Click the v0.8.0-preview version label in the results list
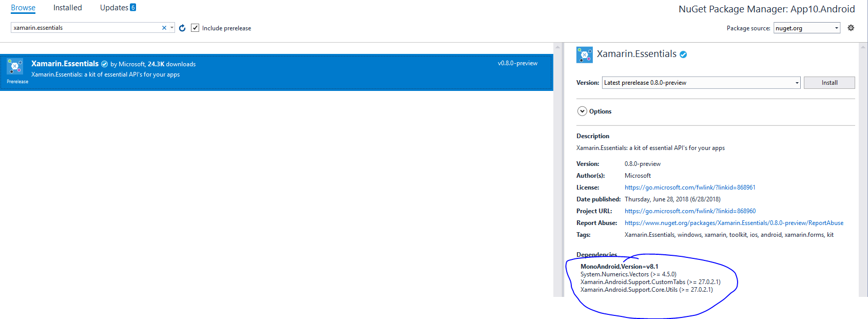The width and height of the screenshot is (868, 319). click(517, 63)
